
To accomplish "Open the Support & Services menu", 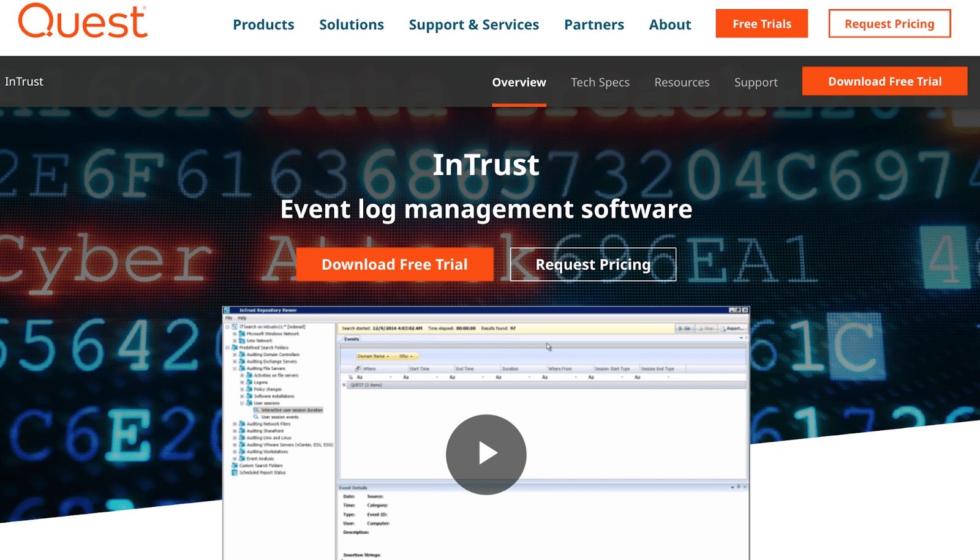I will pyautogui.click(x=474, y=24).
